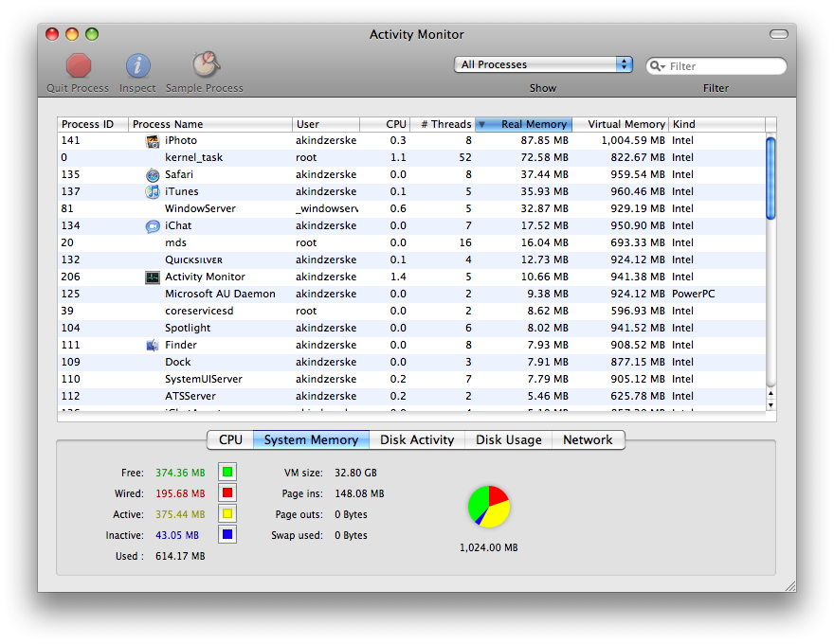The image size is (834, 644).
Task: Click the Activity Monitor process icon
Action: [x=153, y=277]
